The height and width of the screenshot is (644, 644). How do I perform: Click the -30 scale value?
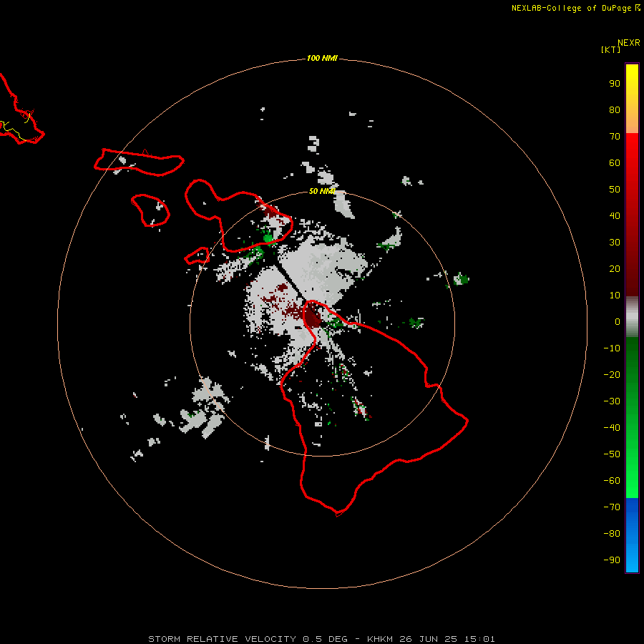click(x=612, y=401)
